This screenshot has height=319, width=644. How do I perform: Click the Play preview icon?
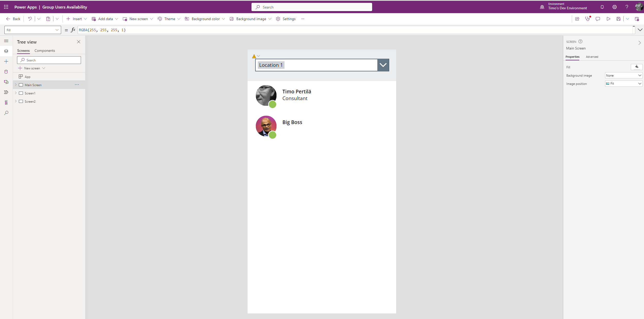[608, 19]
